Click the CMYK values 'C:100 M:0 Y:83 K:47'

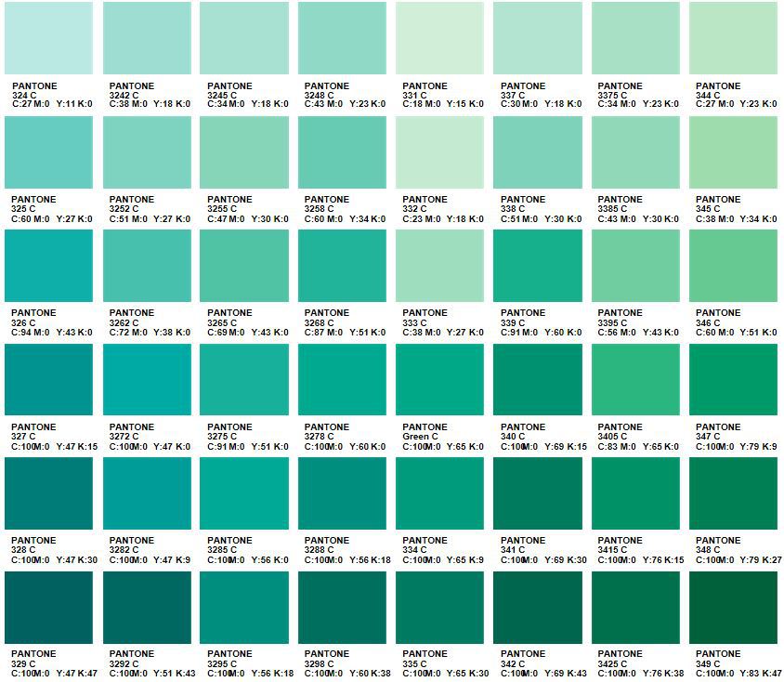pyautogui.click(x=739, y=674)
